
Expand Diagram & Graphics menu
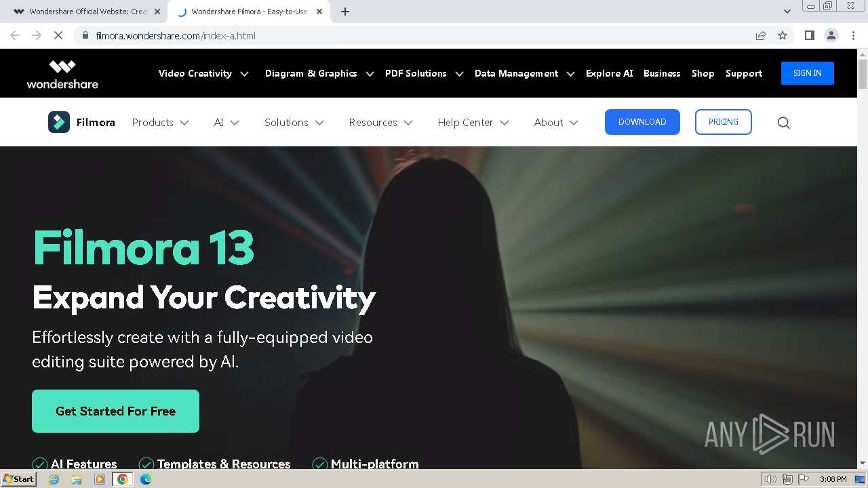coord(319,73)
